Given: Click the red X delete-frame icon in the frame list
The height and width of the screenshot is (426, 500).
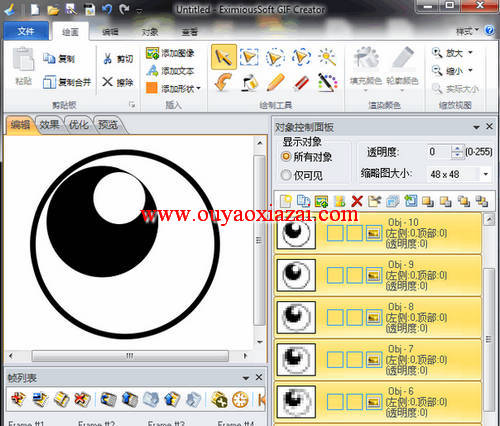Looking at the screenshot, I should (x=82, y=399).
